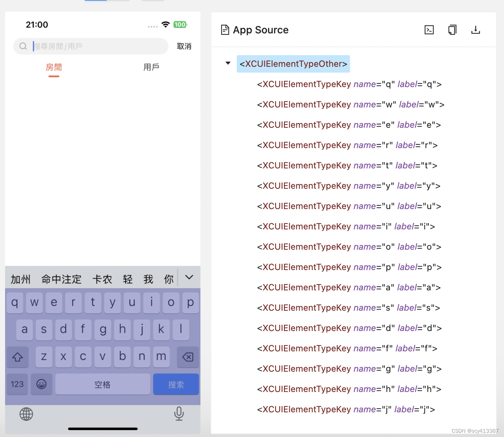Viewport: 504px width, 437px height.
Task: Choose the 命中注定 keyboard suggestion
Action: (61, 279)
